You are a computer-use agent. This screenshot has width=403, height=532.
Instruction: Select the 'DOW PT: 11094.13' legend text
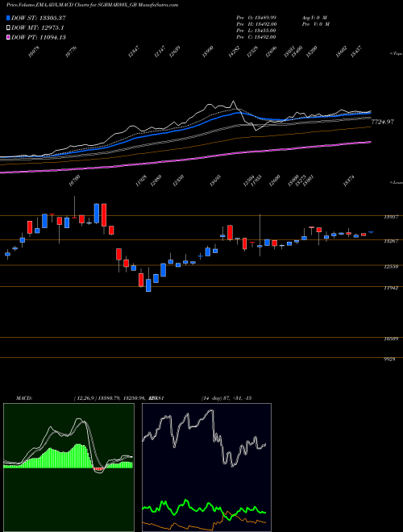coord(39,37)
